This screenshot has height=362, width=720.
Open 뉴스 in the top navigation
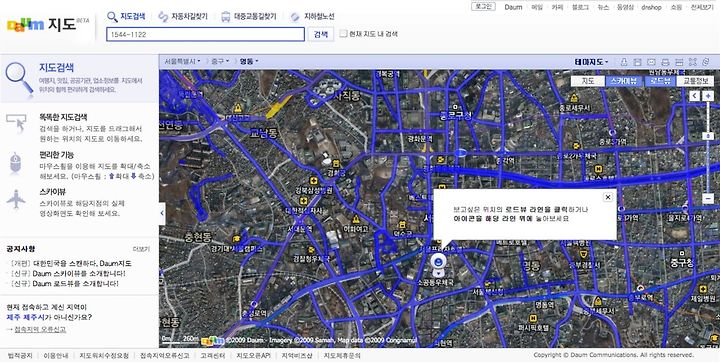pyautogui.click(x=603, y=7)
